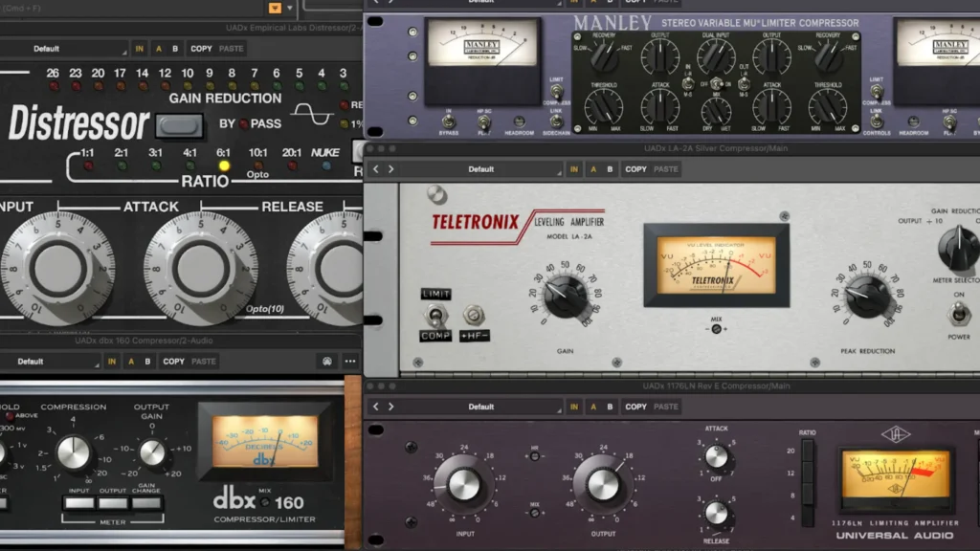The width and height of the screenshot is (980, 551).
Task: Flip the LA-2A LIMIT/COMP switch
Action: coord(435,315)
